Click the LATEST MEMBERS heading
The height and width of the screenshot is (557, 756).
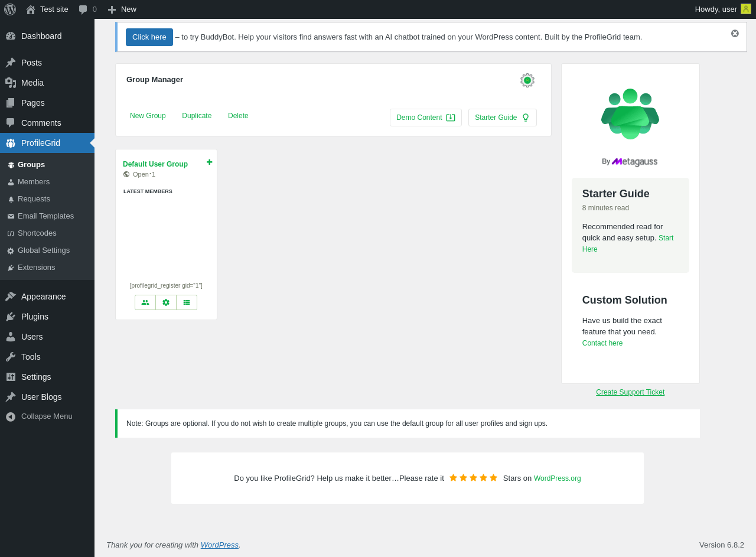coord(148,191)
